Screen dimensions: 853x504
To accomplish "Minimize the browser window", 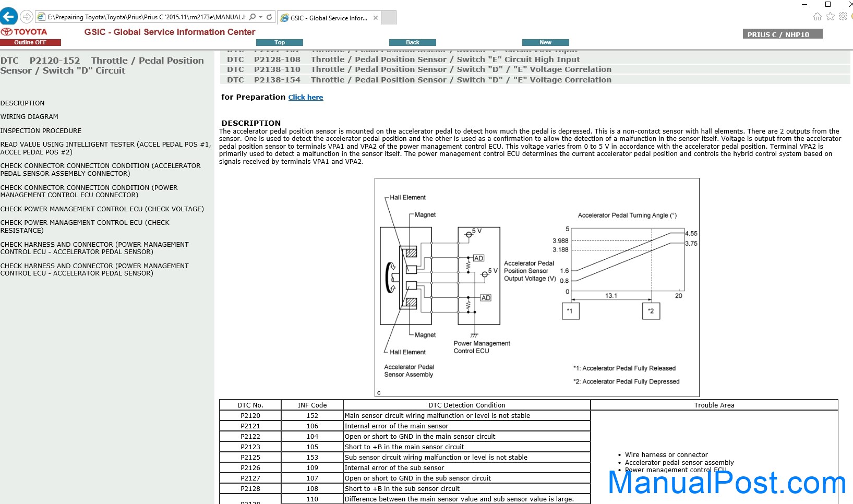I will click(x=804, y=4).
